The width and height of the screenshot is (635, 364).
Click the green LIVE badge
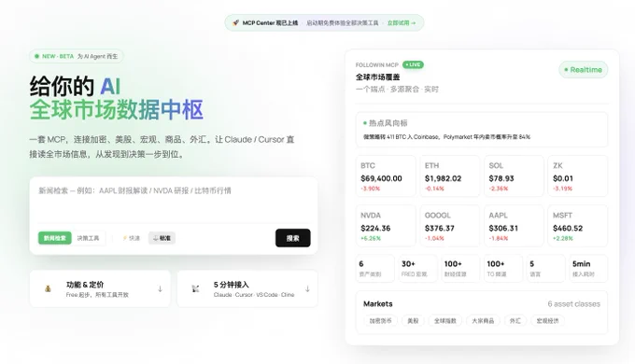(x=413, y=64)
